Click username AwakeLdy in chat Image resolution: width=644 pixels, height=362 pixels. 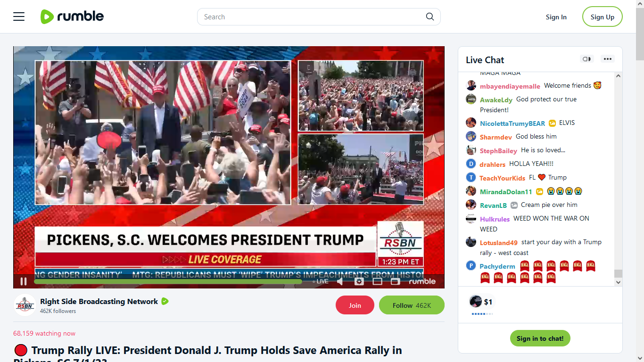496,100
